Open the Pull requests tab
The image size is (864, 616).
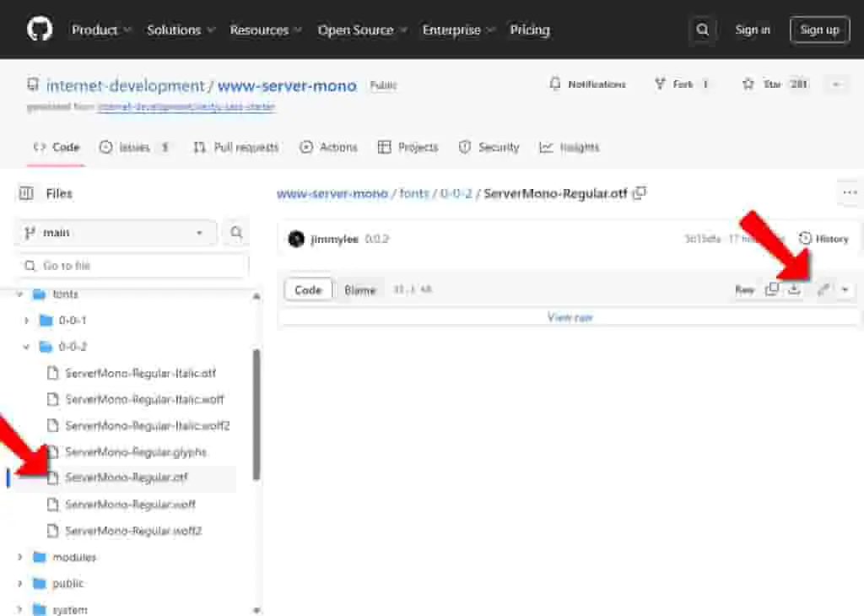(x=236, y=147)
